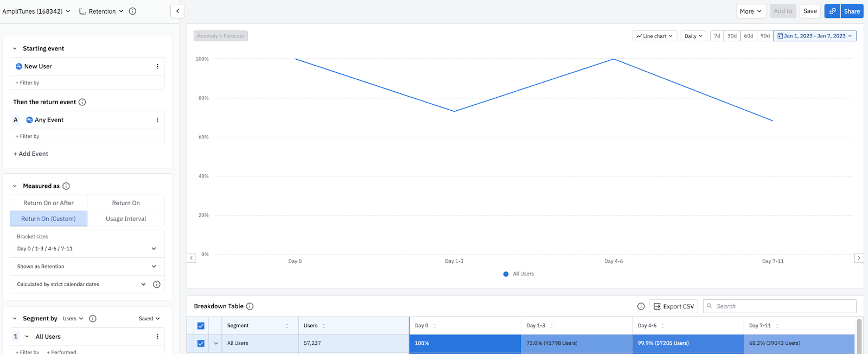Click the Save button
The width and height of the screenshot is (868, 354).
[x=809, y=11]
